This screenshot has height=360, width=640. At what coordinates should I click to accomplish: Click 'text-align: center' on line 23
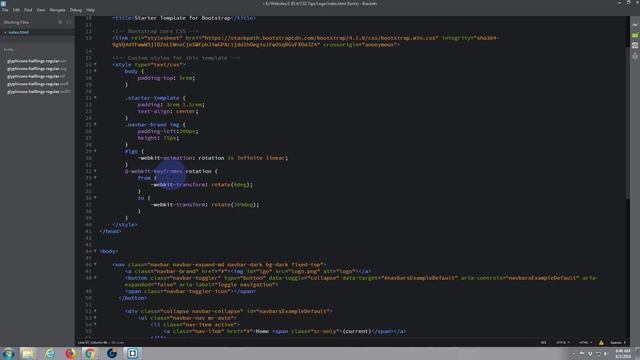[x=168, y=111]
